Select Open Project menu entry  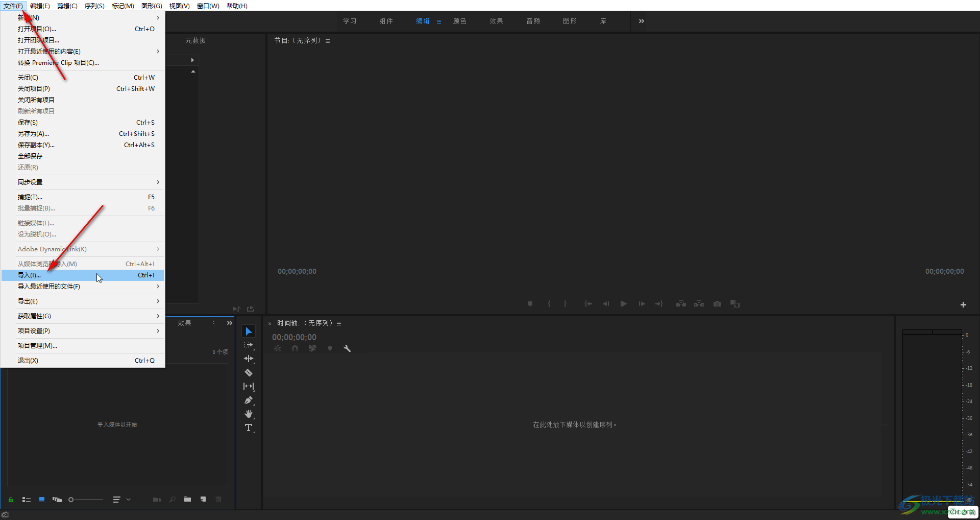point(83,29)
